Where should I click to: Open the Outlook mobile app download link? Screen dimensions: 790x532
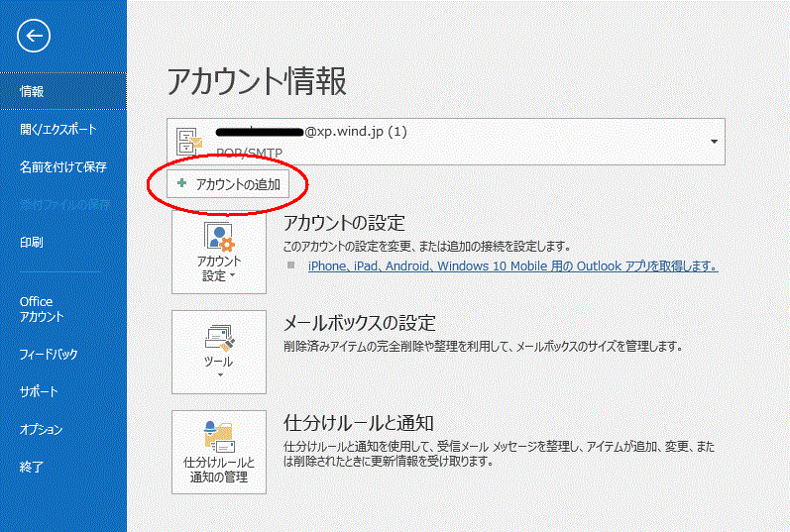pos(512,266)
